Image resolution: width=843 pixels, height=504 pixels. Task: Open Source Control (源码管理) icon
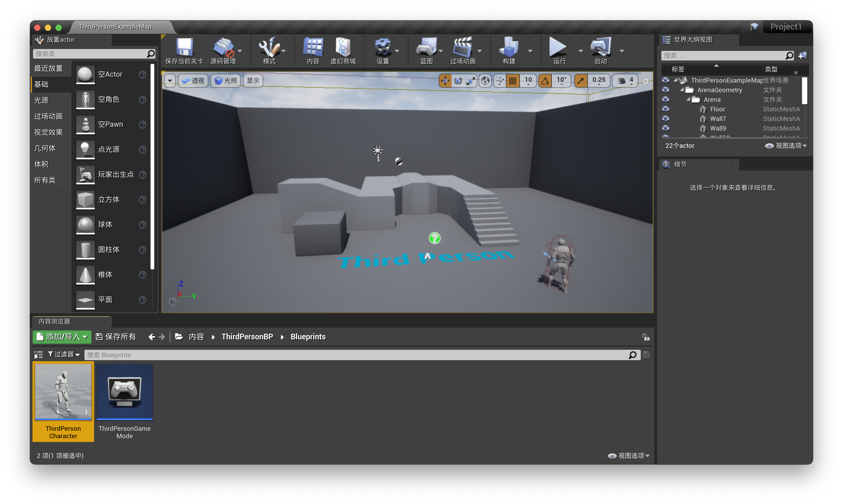[x=223, y=47]
